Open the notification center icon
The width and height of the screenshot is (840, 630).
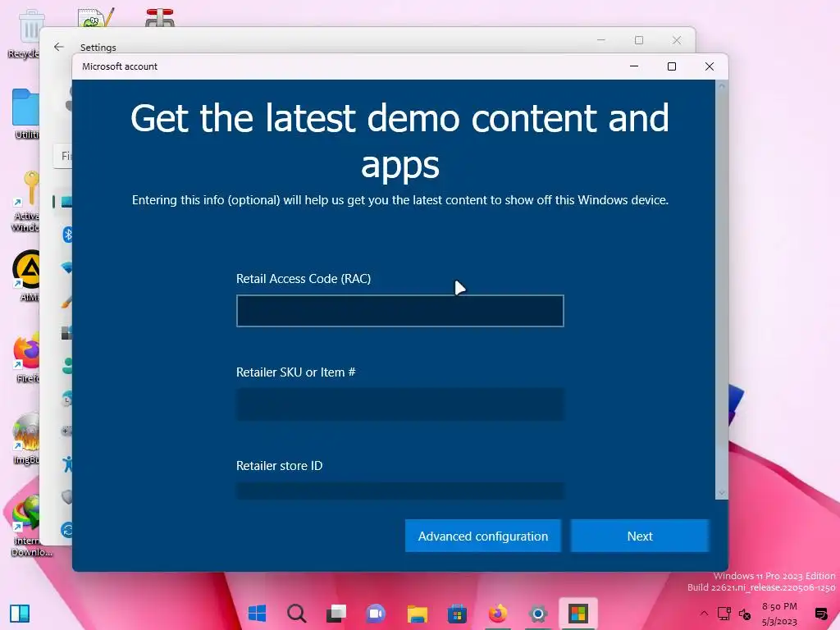[x=820, y=614]
